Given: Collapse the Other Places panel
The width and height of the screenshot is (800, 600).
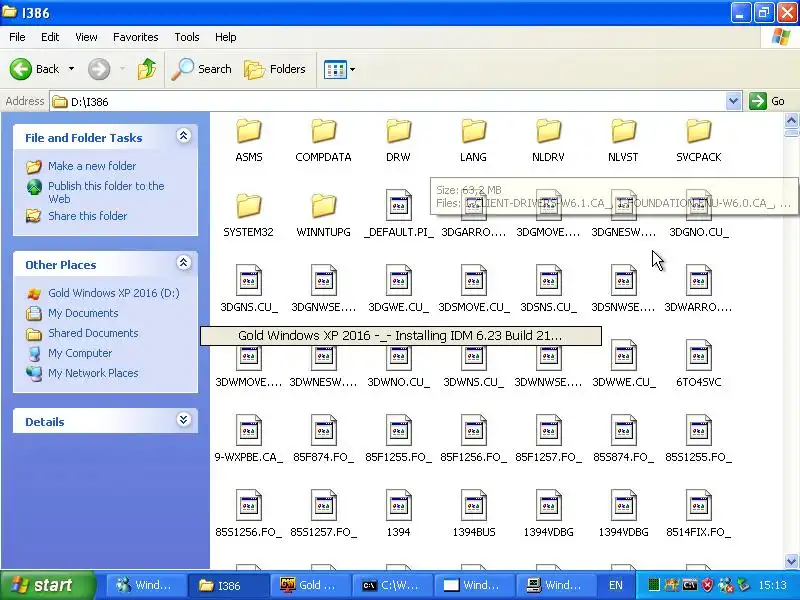Looking at the screenshot, I should 184,263.
